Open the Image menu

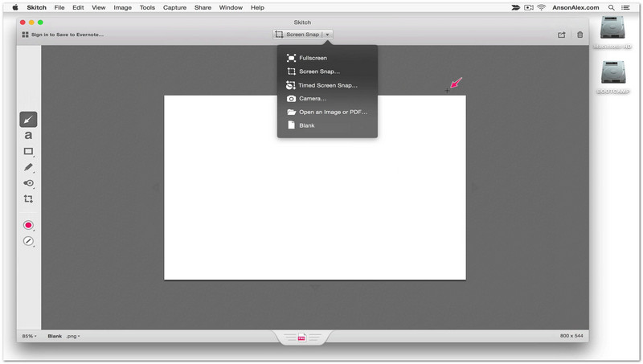click(x=123, y=7)
